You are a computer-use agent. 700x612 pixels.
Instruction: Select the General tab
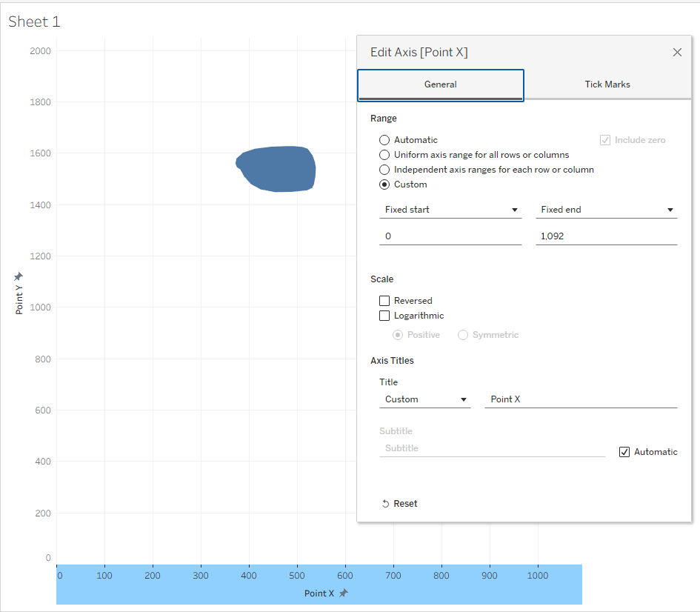(x=440, y=84)
